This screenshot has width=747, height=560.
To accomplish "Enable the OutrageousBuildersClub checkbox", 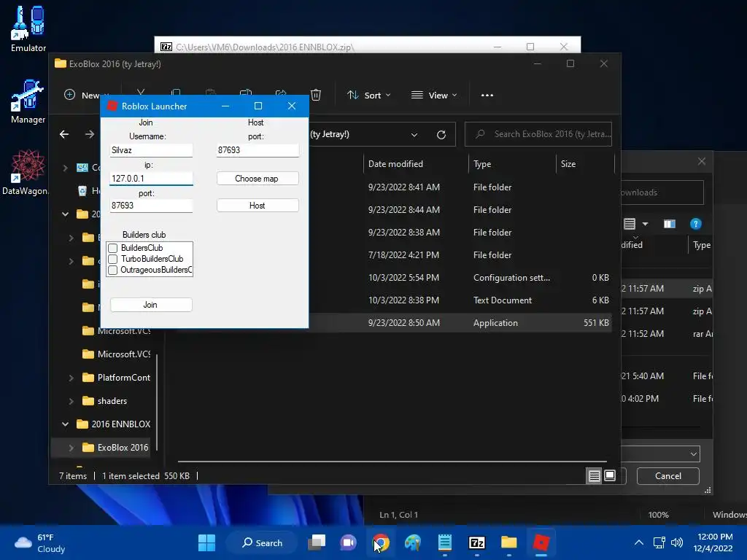I will (x=113, y=270).
